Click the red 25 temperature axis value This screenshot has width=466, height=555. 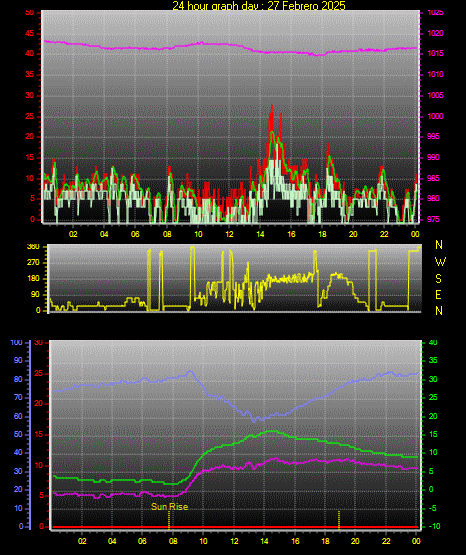pyautogui.click(x=39, y=373)
